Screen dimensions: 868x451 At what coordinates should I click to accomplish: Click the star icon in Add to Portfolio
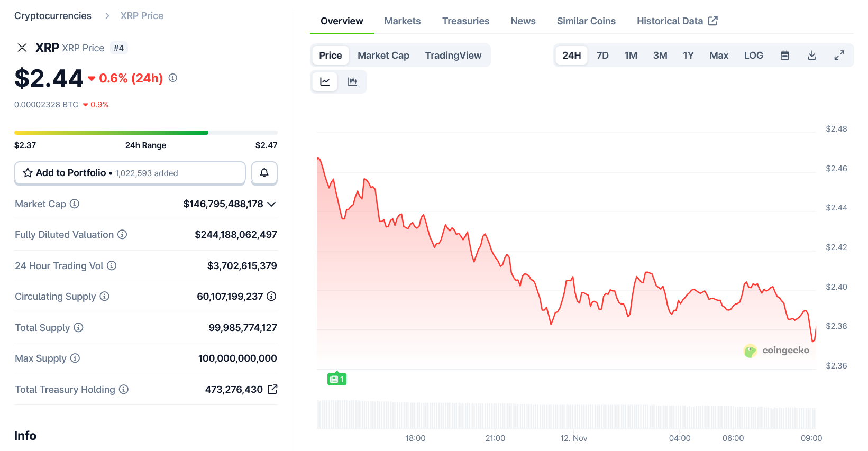[x=28, y=173]
